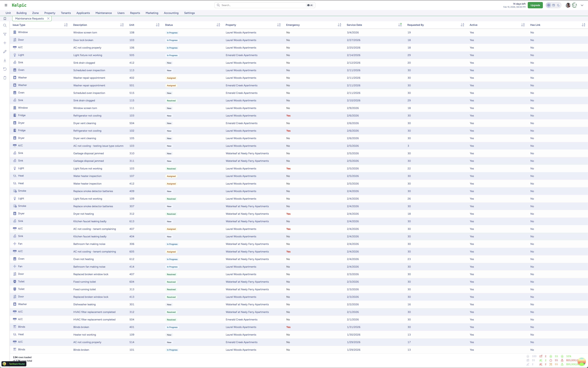588x368 pixels.
Task: Sort by the Status column arrows
Action: [218, 25]
